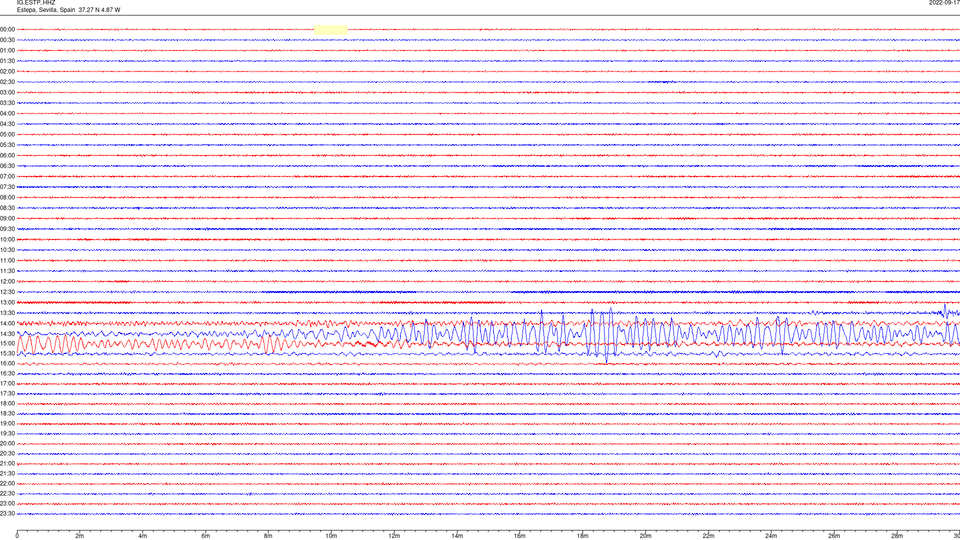The image size is (960, 540).
Task: Click the 21:00 row time label
Action: point(7,463)
